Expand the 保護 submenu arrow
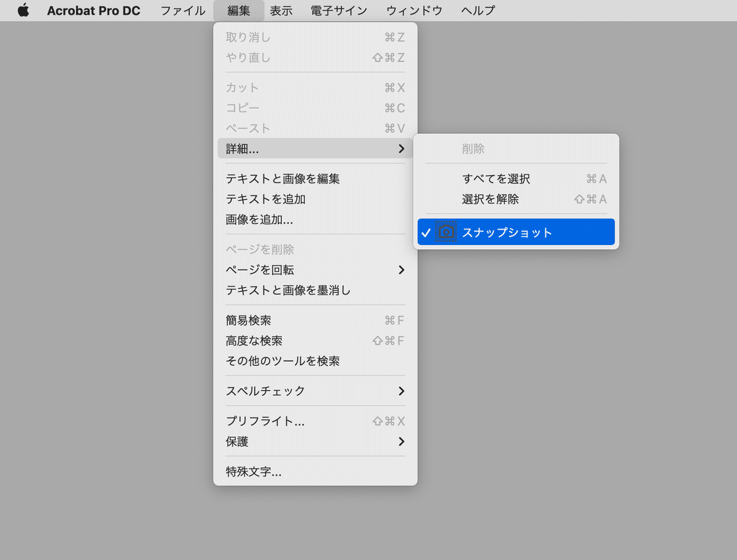The width and height of the screenshot is (737, 560). click(x=401, y=441)
